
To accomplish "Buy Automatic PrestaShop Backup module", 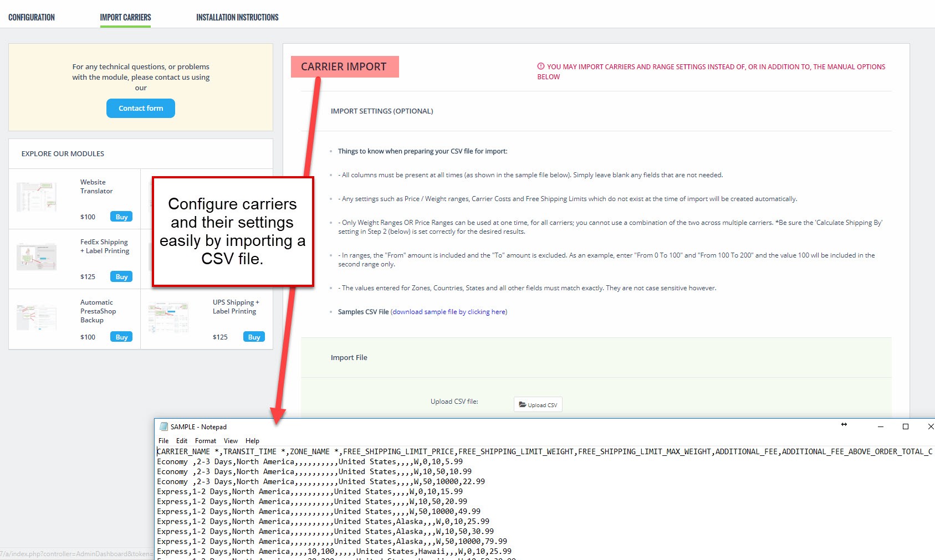I will click(x=121, y=337).
